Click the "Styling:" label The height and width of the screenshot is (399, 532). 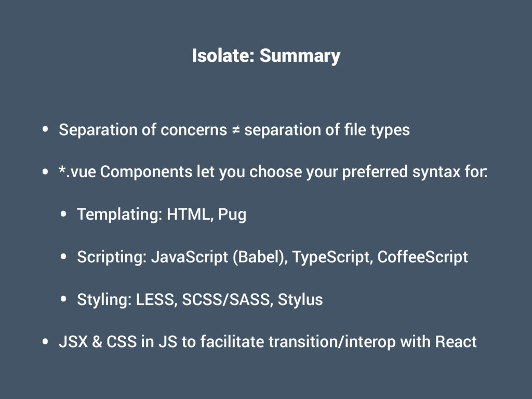coord(104,299)
